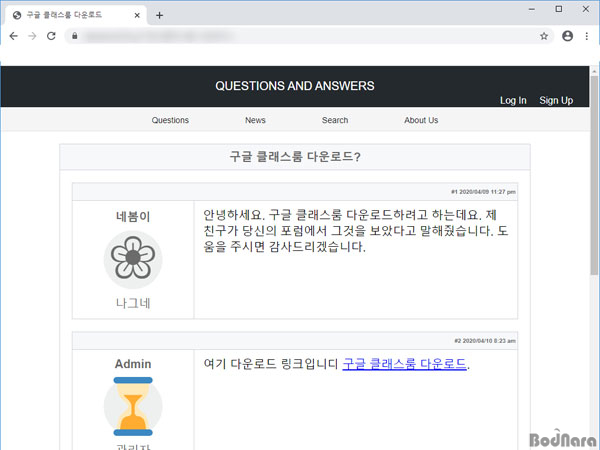Click the globe favicon on the tab
This screenshot has height=450, width=600.
17,15
